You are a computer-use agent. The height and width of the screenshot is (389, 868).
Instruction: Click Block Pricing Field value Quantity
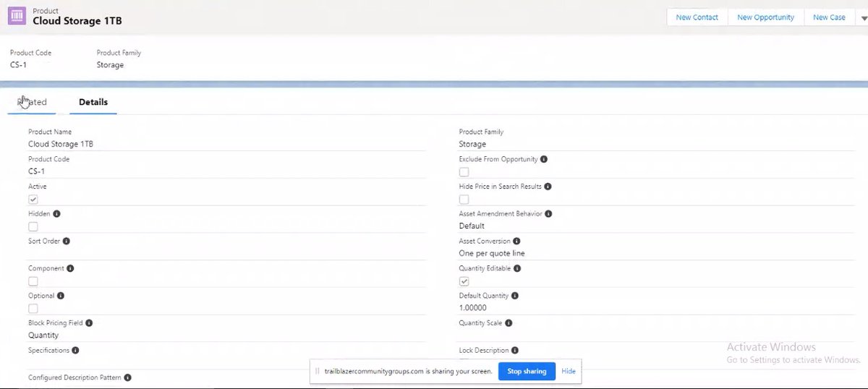coord(43,335)
